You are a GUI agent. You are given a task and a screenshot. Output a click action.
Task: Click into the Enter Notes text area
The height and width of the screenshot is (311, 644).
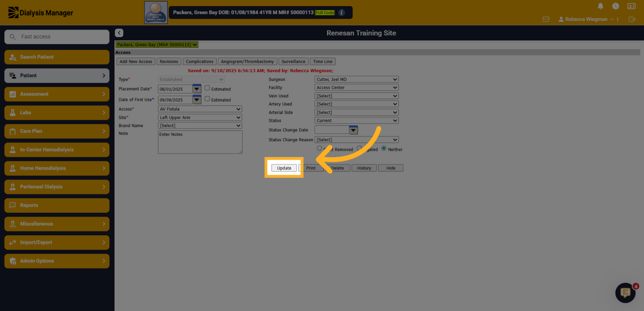(x=200, y=142)
